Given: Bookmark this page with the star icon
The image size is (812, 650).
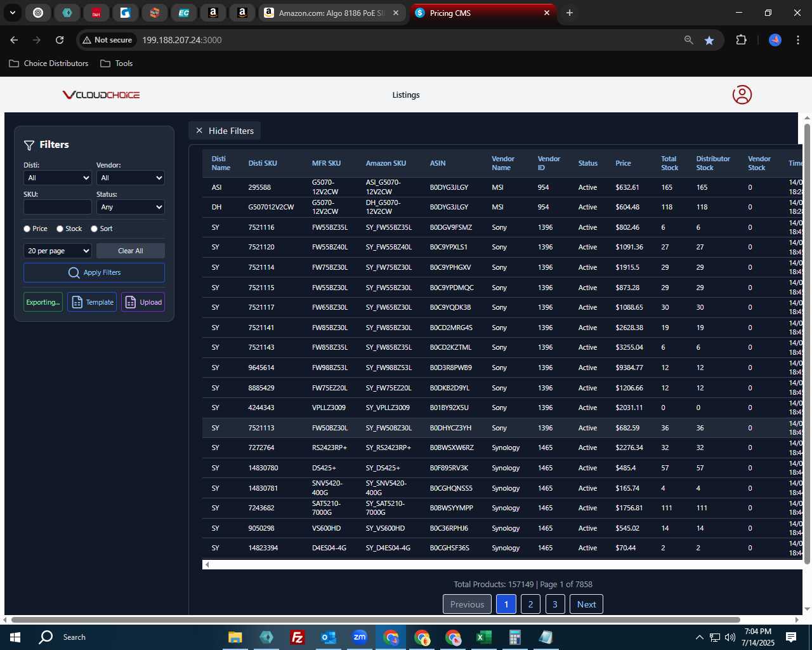Looking at the screenshot, I should coord(709,40).
